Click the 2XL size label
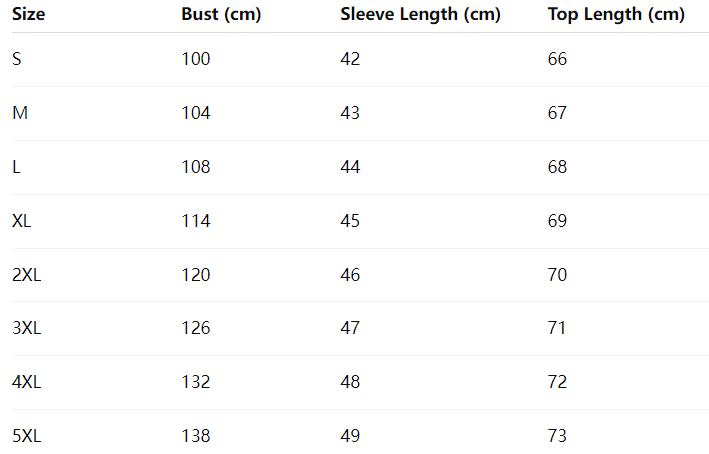The image size is (709, 454). click(x=27, y=275)
